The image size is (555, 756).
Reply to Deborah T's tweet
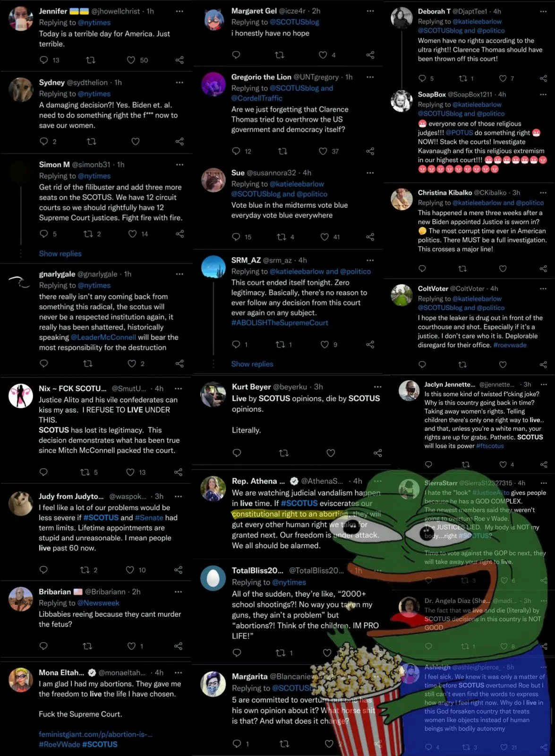(422, 78)
